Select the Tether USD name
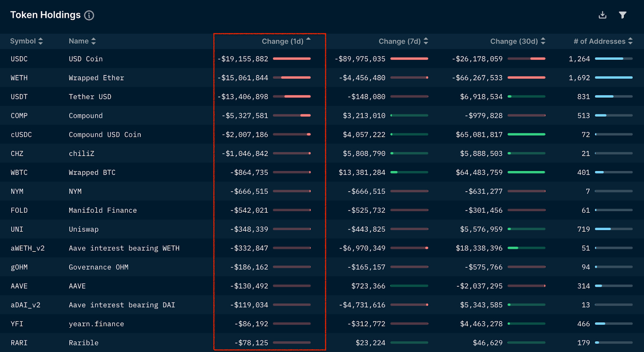Image resolution: width=644 pixels, height=352 pixels. tap(90, 97)
